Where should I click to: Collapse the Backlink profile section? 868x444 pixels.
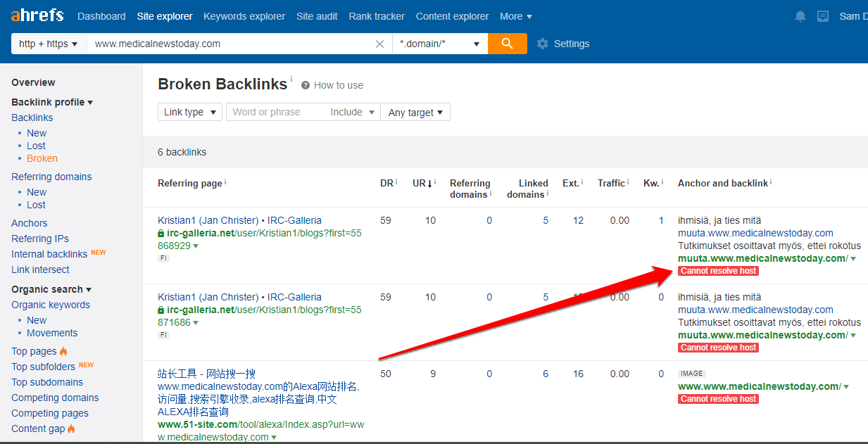pyautogui.click(x=52, y=102)
